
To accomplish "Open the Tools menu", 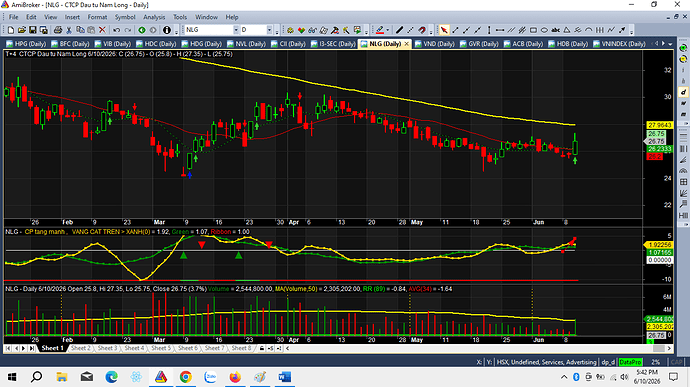I will pos(180,17).
